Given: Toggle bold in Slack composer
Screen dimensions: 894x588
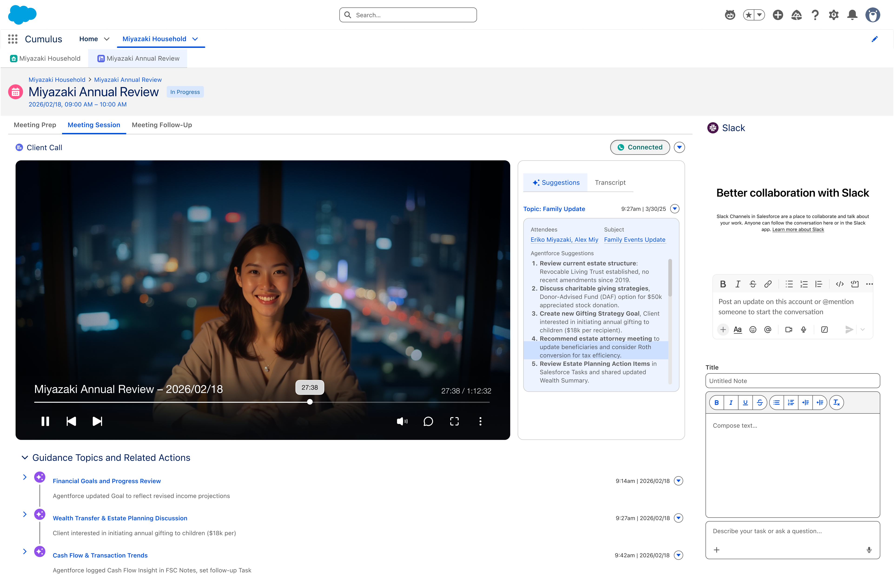Looking at the screenshot, I should coord(723,284).
